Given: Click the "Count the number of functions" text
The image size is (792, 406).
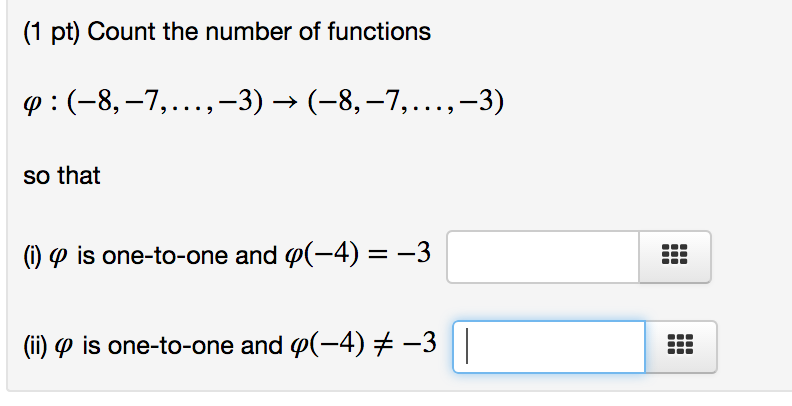Looking at the screenshot, I should pos(260,32).
